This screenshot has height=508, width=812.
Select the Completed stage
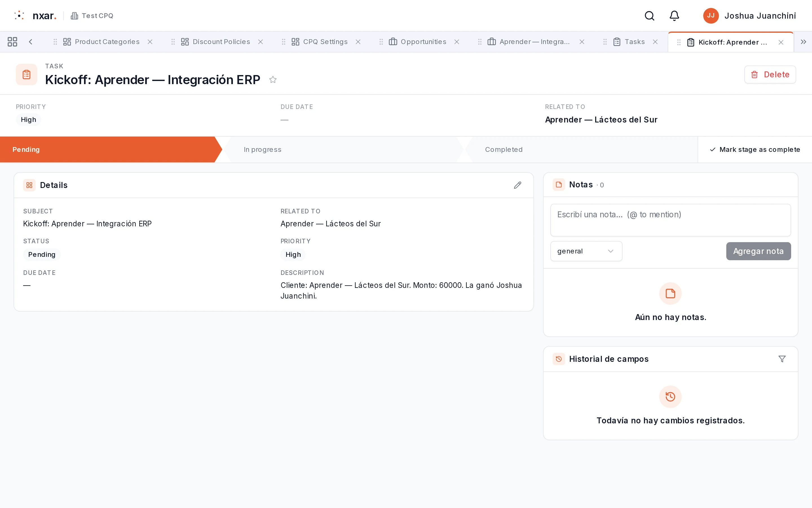pos(581,150)
